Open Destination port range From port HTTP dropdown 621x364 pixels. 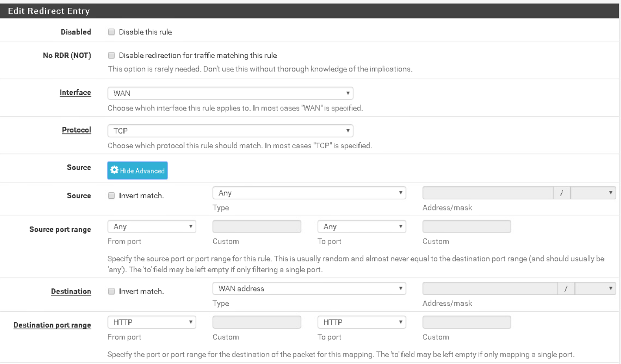pos(152,322)
